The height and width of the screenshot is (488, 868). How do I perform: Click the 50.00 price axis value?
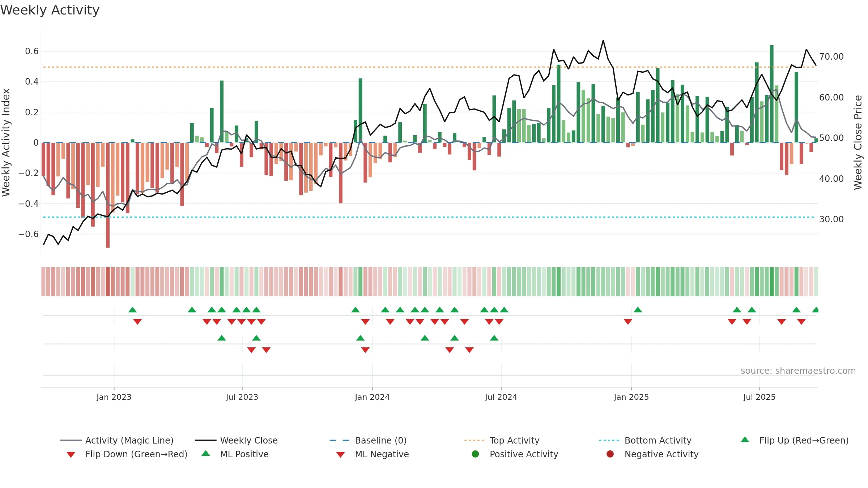(831, 138)
